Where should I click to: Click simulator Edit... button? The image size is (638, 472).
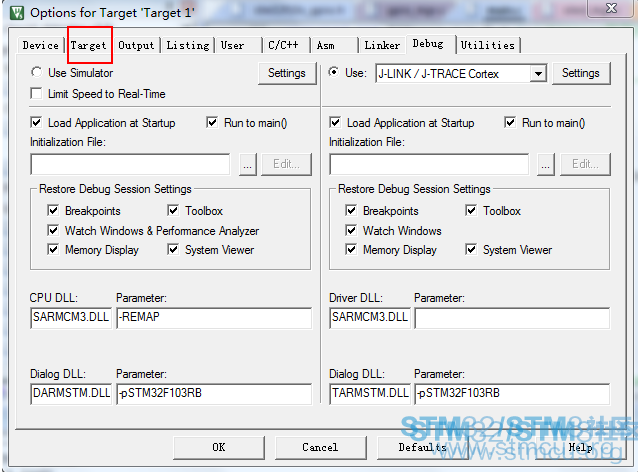286,164
